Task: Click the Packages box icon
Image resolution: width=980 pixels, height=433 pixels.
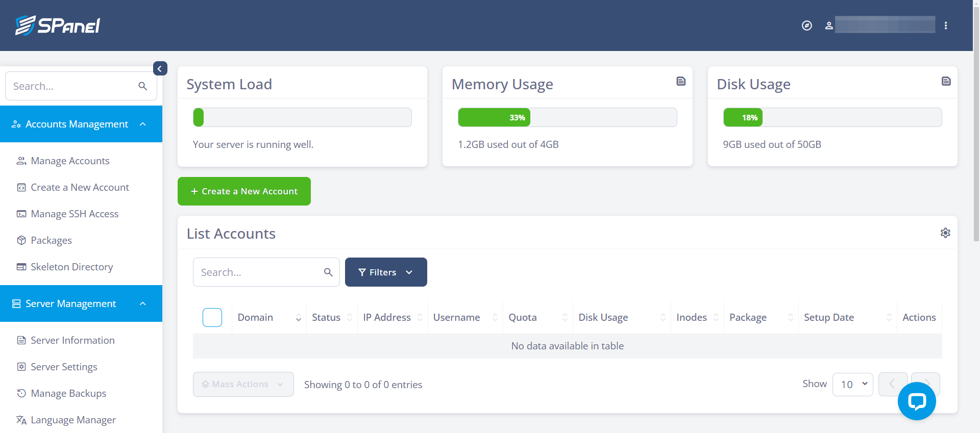Action: (x=21, y=240)
